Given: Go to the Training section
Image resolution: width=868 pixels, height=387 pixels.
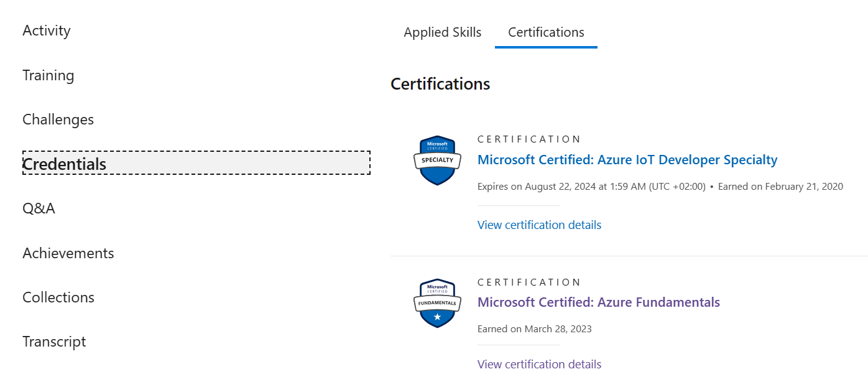Looking at the screenshot, I should coord(48,75).
